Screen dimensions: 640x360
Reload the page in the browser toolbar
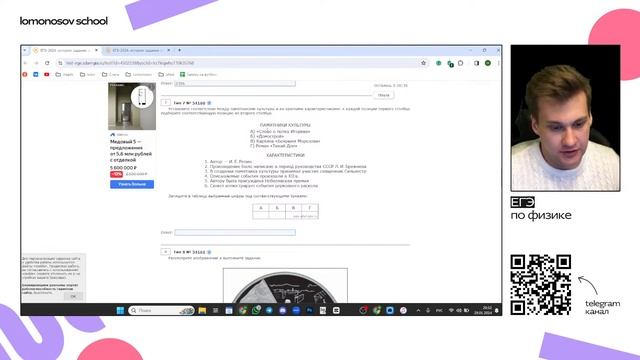point(47,63)
